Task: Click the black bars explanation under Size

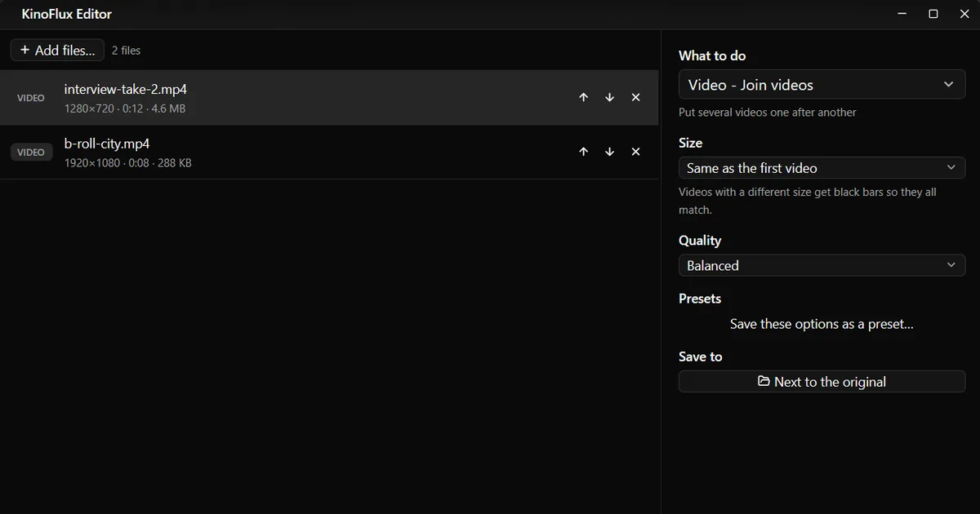Action: coord(808,201)
